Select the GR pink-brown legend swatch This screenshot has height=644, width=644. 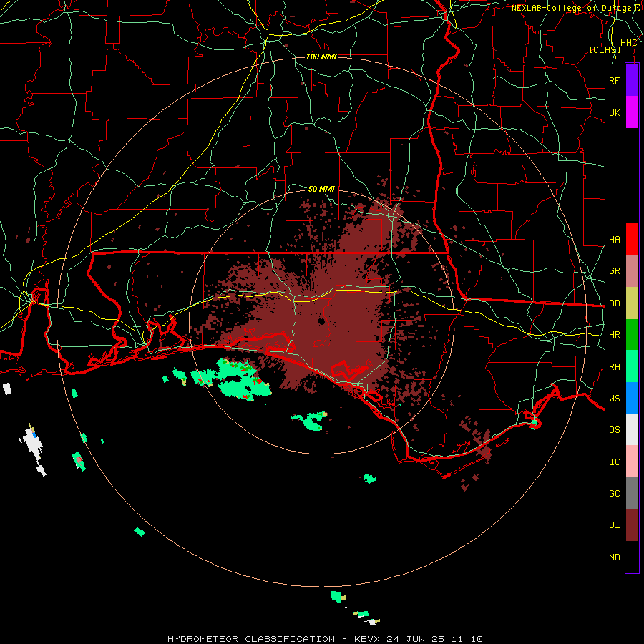(632, 271)
